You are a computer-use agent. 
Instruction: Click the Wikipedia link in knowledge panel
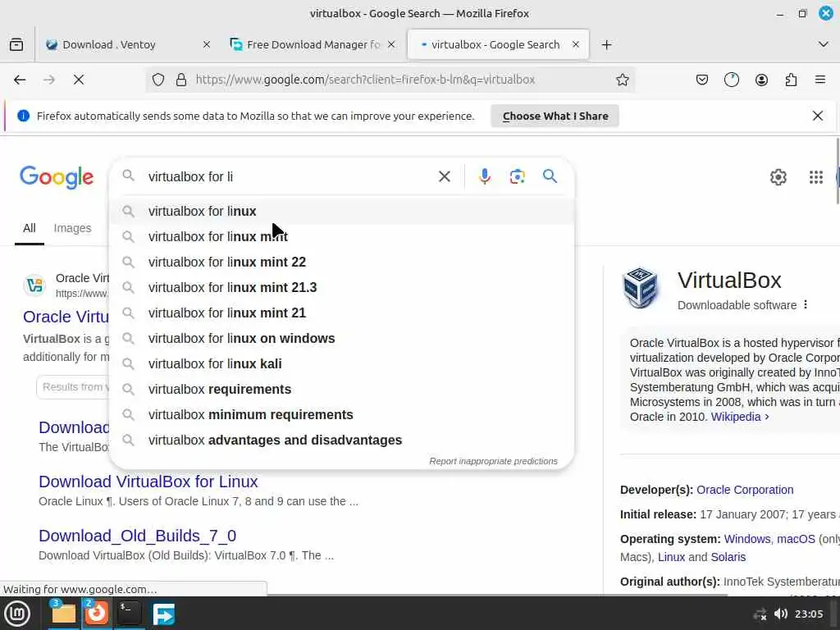click(x=740, y=417)
